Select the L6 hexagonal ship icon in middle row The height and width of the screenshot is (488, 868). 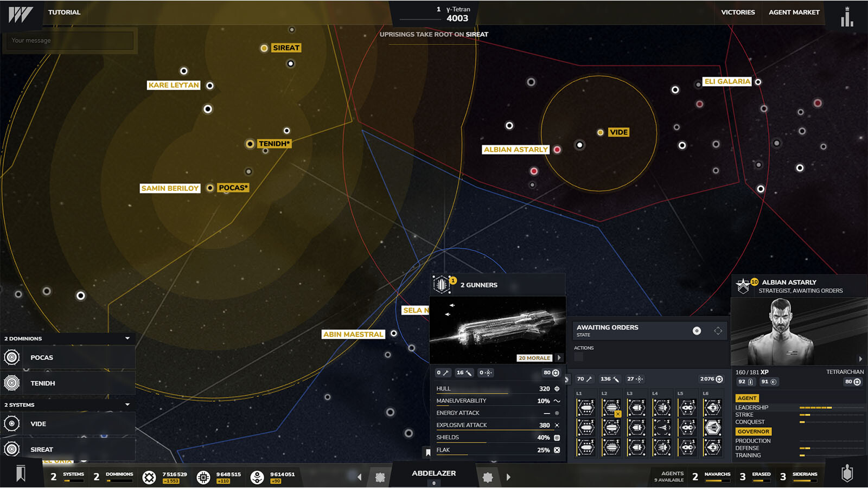coord(712,427)
